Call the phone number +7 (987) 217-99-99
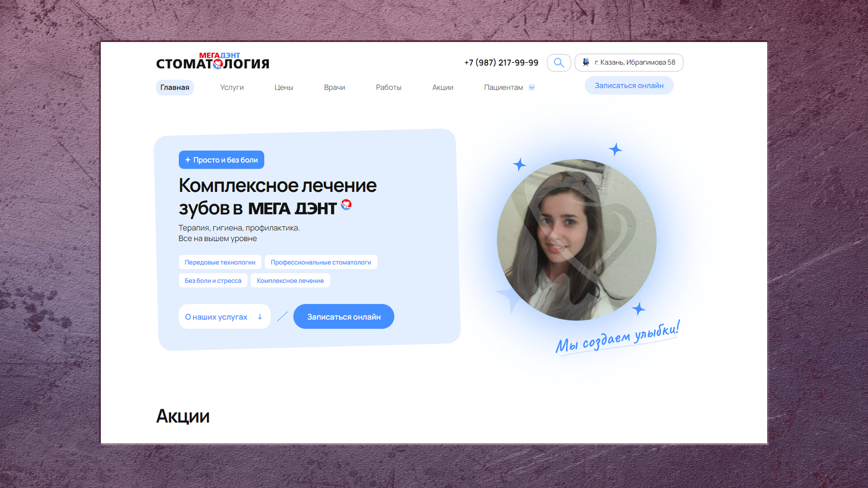 (x=501, y=63)
